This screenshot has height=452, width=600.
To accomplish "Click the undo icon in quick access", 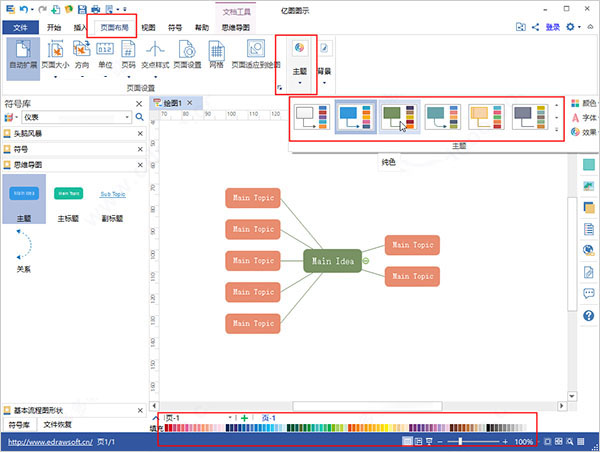I will [24, 9].
